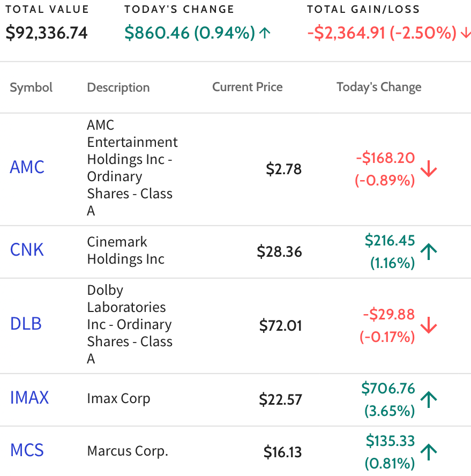The image size is (471, 476).
Task: Click the green up arrow beside CNK change
Action: click(x=429, y=251)
